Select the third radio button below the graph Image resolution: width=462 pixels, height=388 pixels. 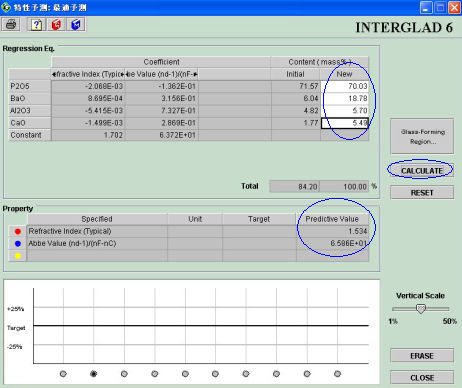[124, 374]
